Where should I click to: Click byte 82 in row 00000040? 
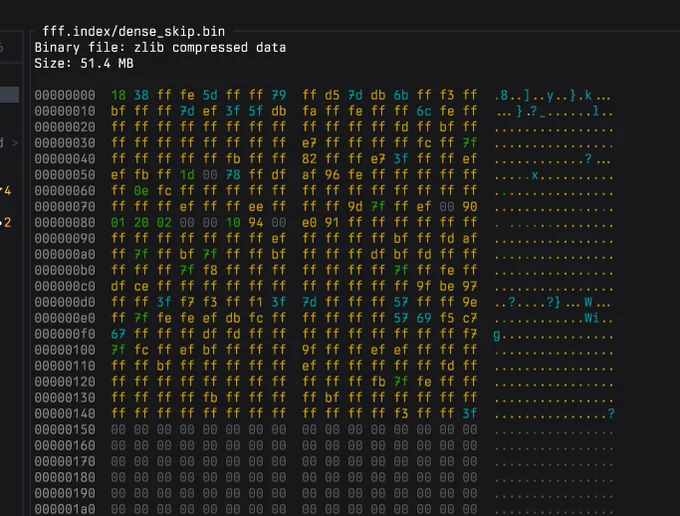point(309,159)
